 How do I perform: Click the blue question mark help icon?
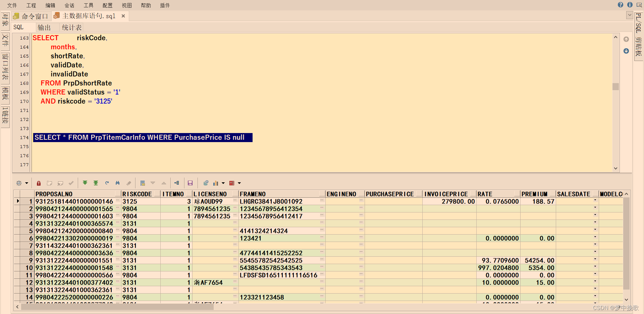[x=621, y=5]
